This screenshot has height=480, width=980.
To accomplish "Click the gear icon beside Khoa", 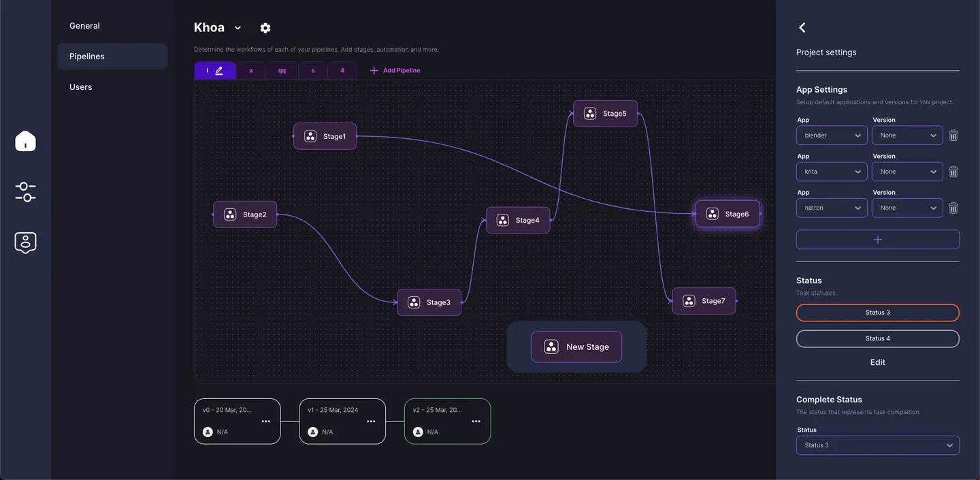I will [x=265, y=28].
